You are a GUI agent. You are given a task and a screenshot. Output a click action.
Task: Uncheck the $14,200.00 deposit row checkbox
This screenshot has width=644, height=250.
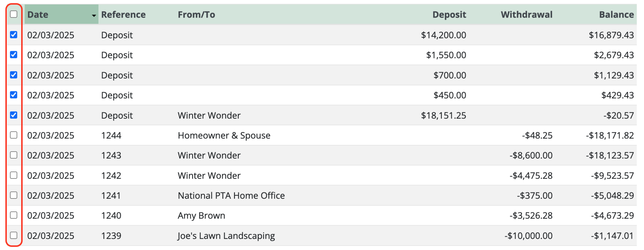14,35
